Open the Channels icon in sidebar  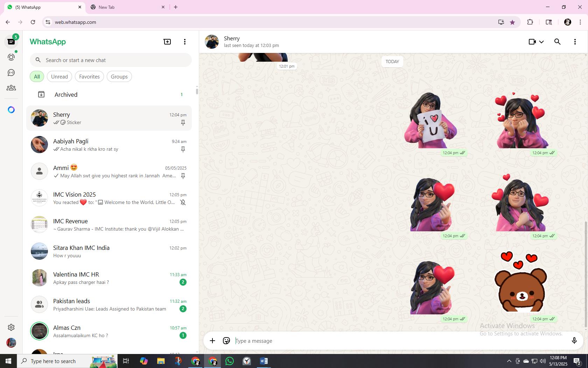point(11,73)
